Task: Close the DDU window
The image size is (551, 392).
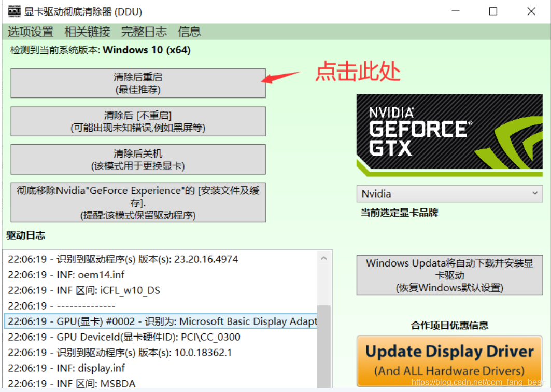Action: pyautogui.click(x=531, y=11)
